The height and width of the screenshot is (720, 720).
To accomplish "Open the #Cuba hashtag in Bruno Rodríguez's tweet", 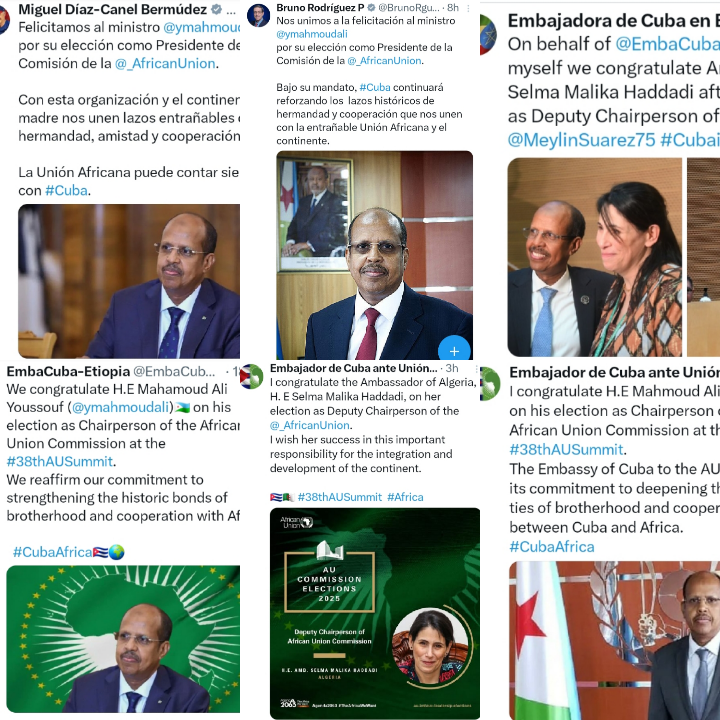I will click(375, 87).
